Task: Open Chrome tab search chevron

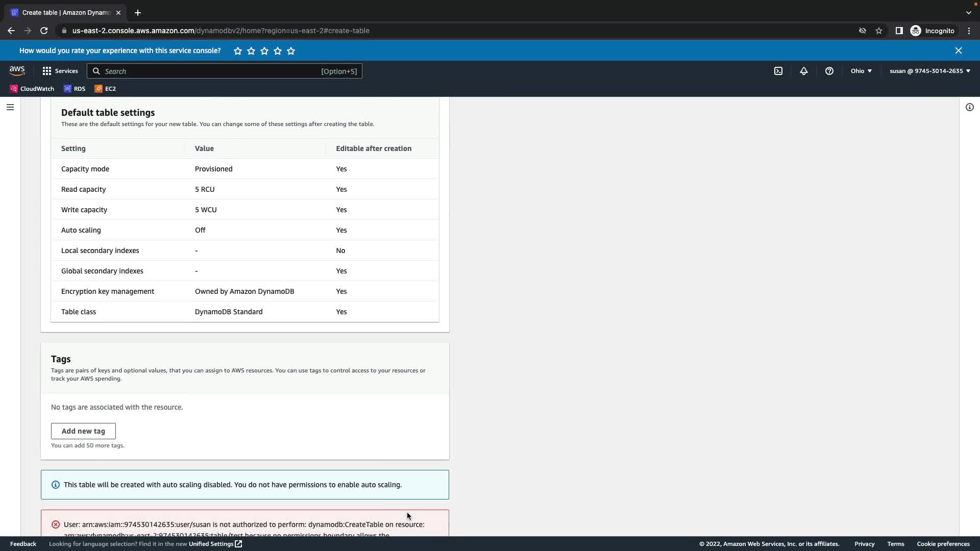Action: pos(968,13)
